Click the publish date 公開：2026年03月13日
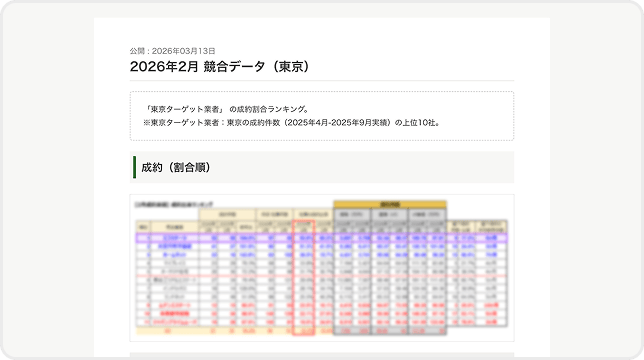The width and height of the screenshot is (644, 360). [x=172, y=51]
